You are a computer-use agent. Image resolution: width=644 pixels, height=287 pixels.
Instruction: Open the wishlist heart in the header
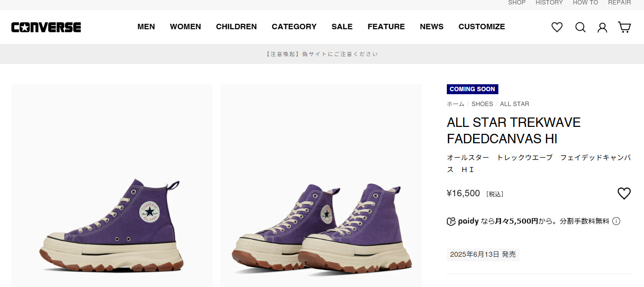point(556,27)
